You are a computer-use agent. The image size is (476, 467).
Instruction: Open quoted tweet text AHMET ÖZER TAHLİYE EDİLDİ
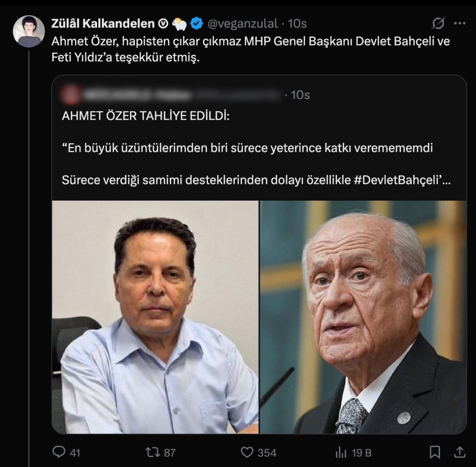(x=146, y=116)
